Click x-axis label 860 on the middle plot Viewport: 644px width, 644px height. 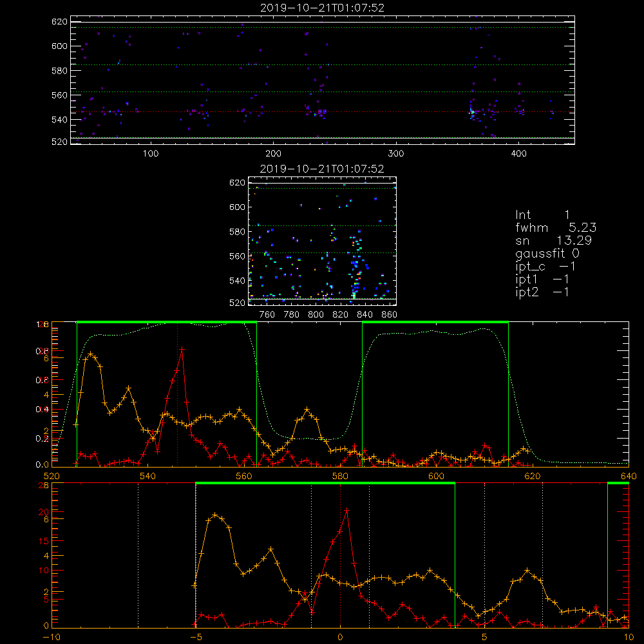(389, 315)
